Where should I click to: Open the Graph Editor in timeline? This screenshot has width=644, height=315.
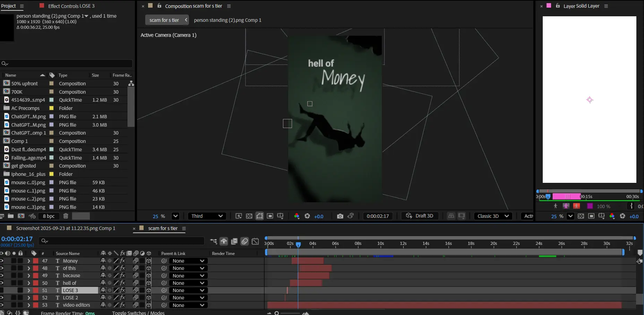point(255,241)
